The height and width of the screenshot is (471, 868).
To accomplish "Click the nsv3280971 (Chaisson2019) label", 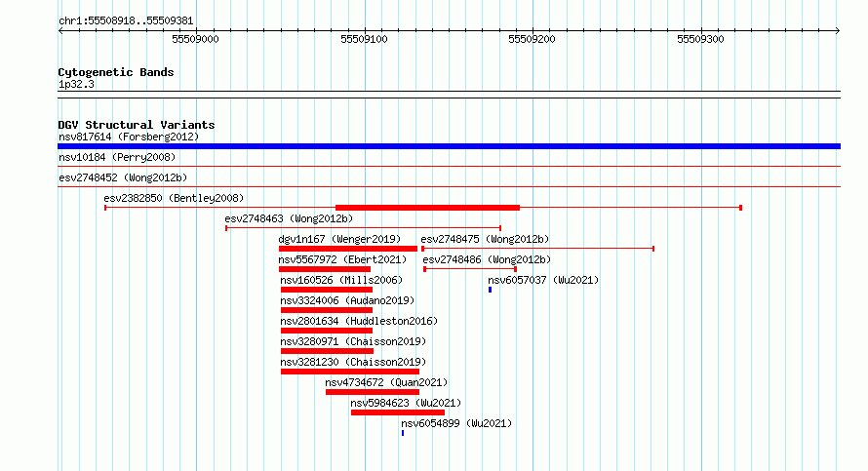I will tap(353, 341).
